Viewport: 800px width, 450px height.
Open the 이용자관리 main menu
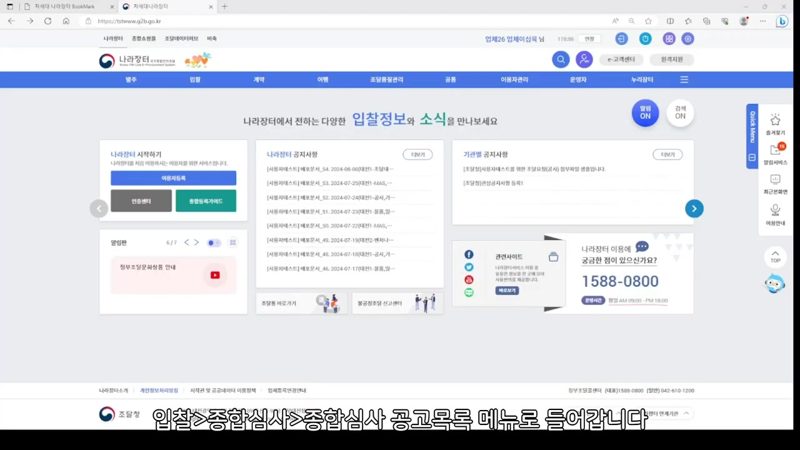(x=514, y=80)
